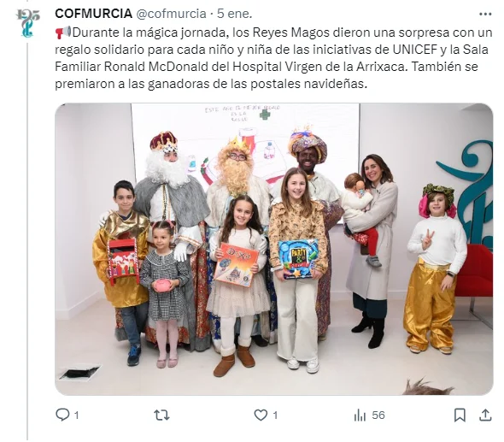504x442 pixels.
Task: Click the reply count number 1
Action: [x=77, y=415]
